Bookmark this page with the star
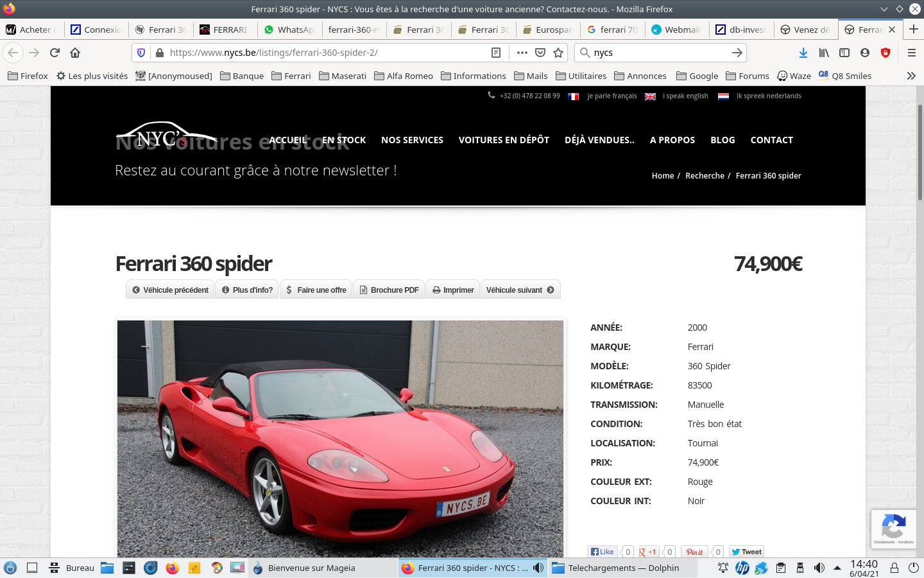924x578 pixels. click(x=558, y=53)
